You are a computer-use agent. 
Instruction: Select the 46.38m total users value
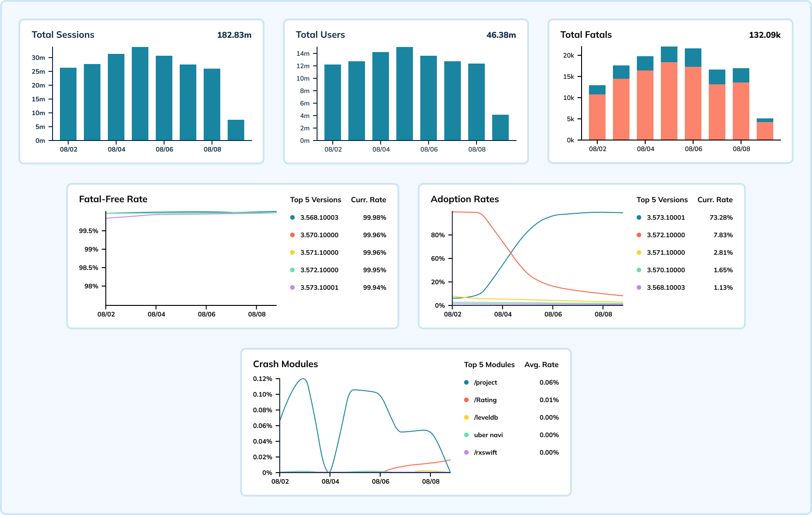(x=501, y=35)
